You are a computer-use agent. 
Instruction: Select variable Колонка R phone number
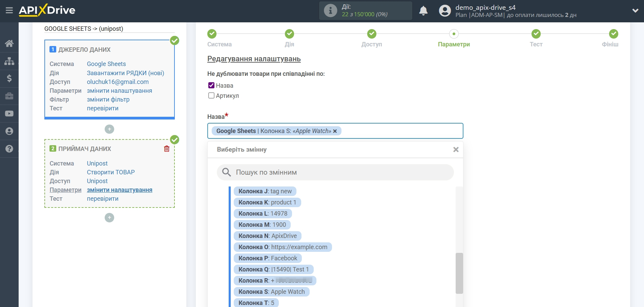275,281
